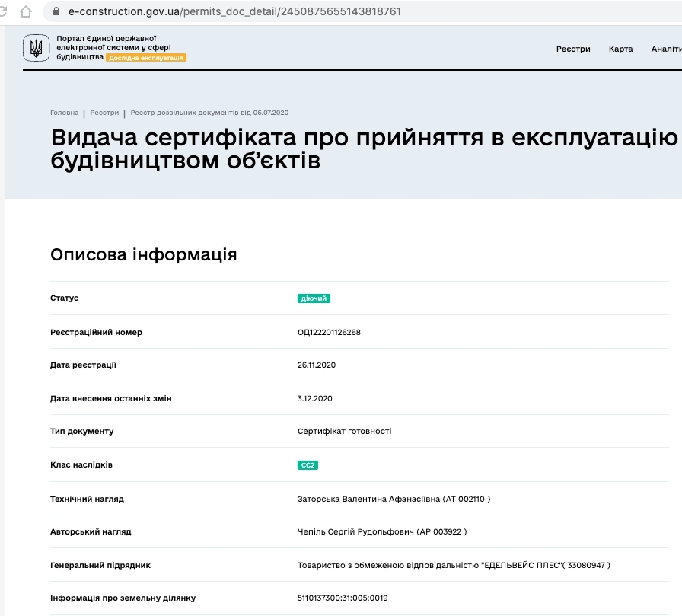Click the e-construction.gov.ua address bar
The width and height of the screenshot is (682, 616).
tap(362, 11)
